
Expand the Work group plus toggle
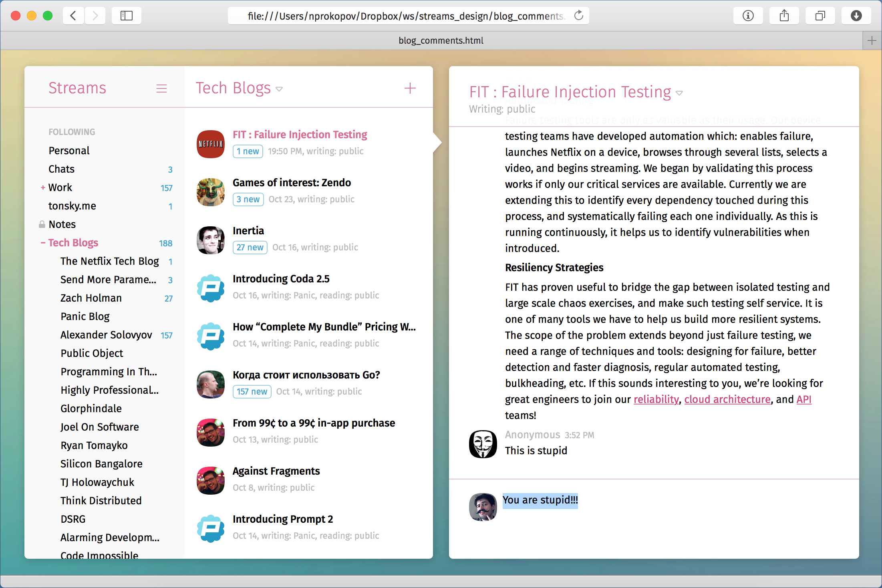[43, 187]
